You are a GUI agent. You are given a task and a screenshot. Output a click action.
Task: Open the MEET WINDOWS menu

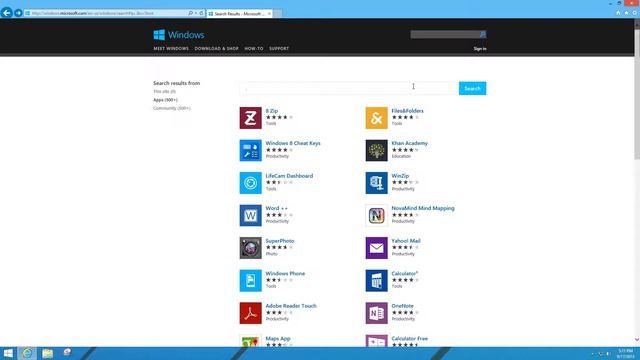tap(171, 48)
